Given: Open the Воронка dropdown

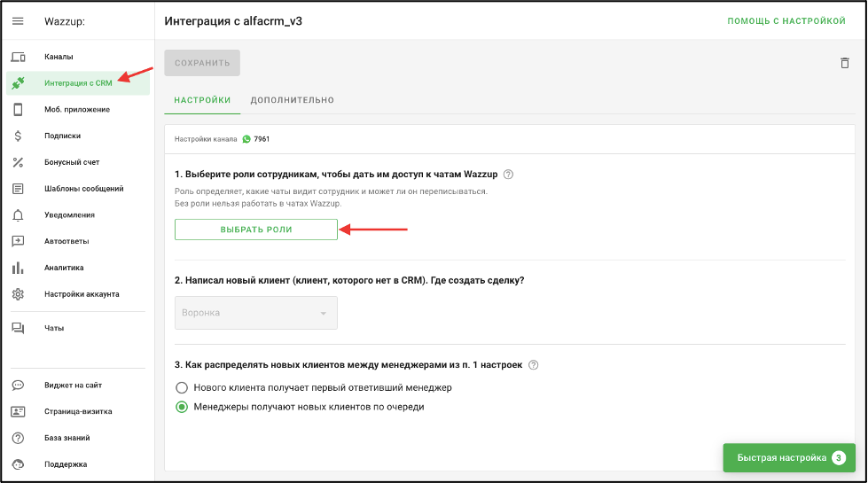Looking at the screenshot, I should click(255, 313).
